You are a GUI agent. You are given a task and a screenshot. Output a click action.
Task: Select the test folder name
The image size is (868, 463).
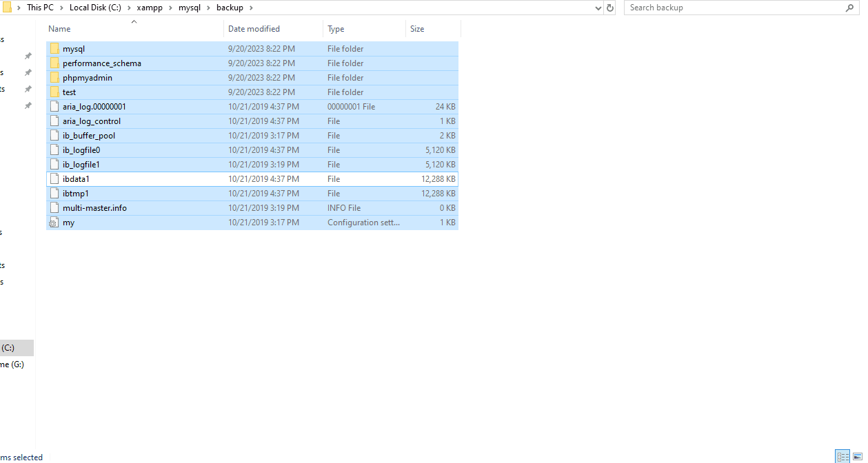69,92
